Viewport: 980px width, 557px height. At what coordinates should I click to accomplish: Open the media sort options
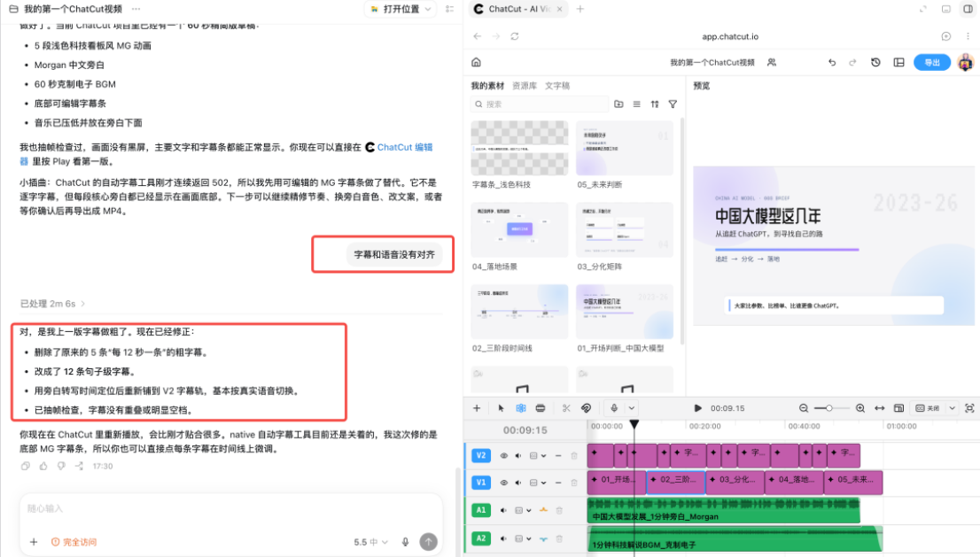(x=655, y=104)
